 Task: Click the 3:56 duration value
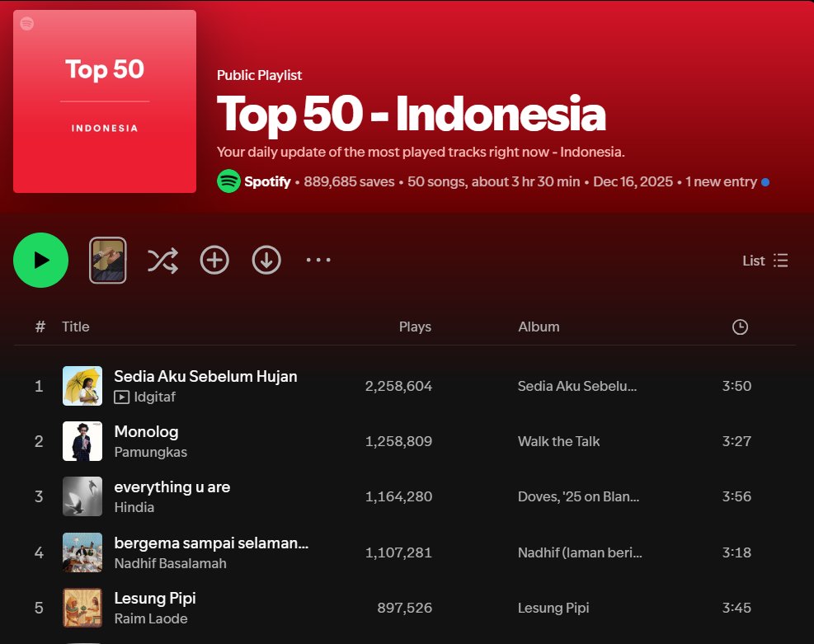[736, 496]
